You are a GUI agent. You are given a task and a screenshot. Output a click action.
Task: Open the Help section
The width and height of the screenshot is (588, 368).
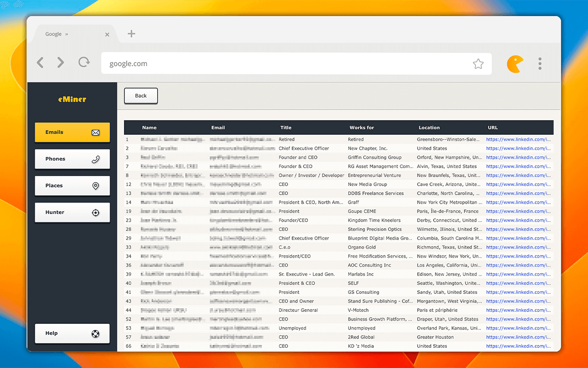72,333
